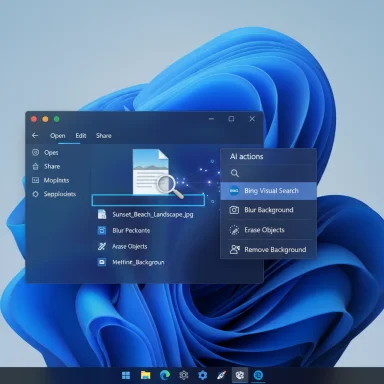384x384 pixels.
Task: Open the rightmost blue taskbar icon
Action: [x=258, y=375]
